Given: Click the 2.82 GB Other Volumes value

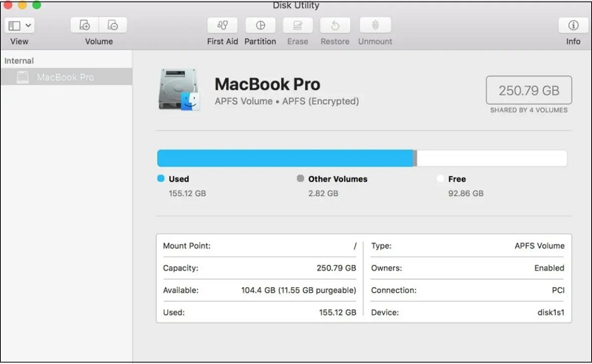Looking at the screenshot, I should [323, 193].
